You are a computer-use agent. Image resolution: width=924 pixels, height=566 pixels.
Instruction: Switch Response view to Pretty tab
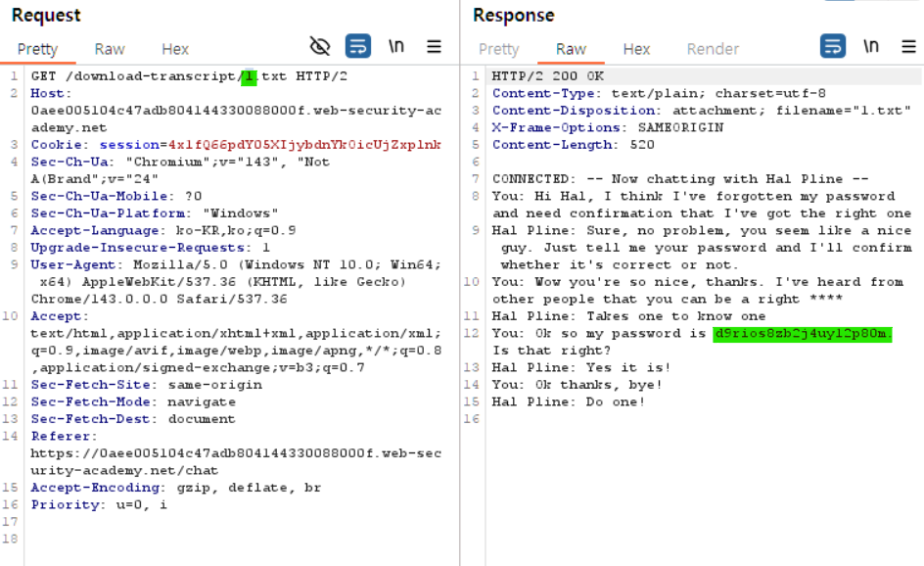(x=498, y=49)
